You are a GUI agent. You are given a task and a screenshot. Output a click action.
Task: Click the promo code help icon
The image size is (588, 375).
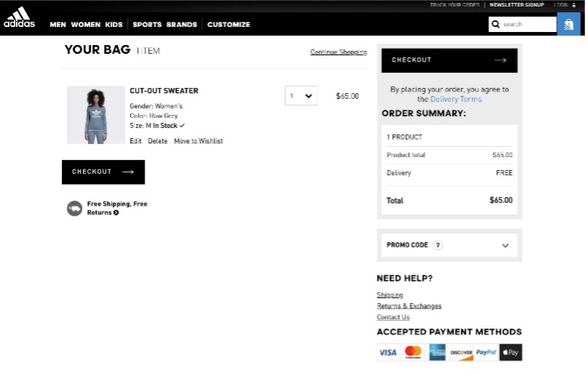438,246
